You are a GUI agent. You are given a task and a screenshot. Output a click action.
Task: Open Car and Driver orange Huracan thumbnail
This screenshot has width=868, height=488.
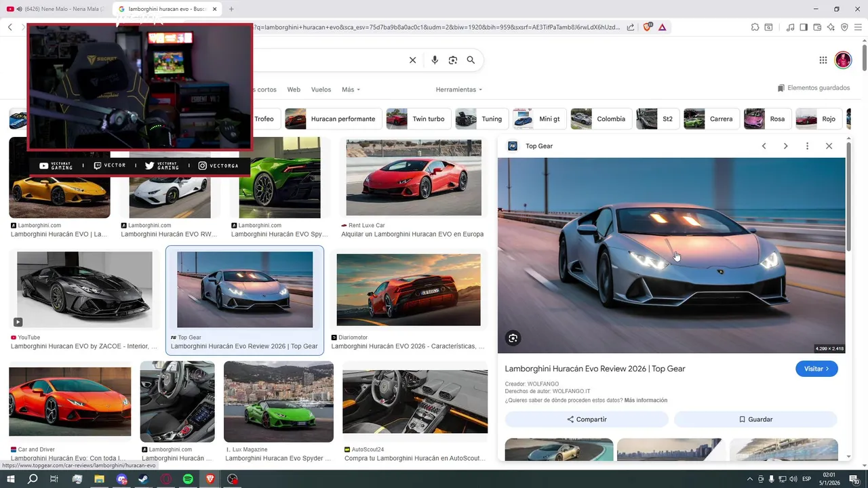(x=70, y=402)
